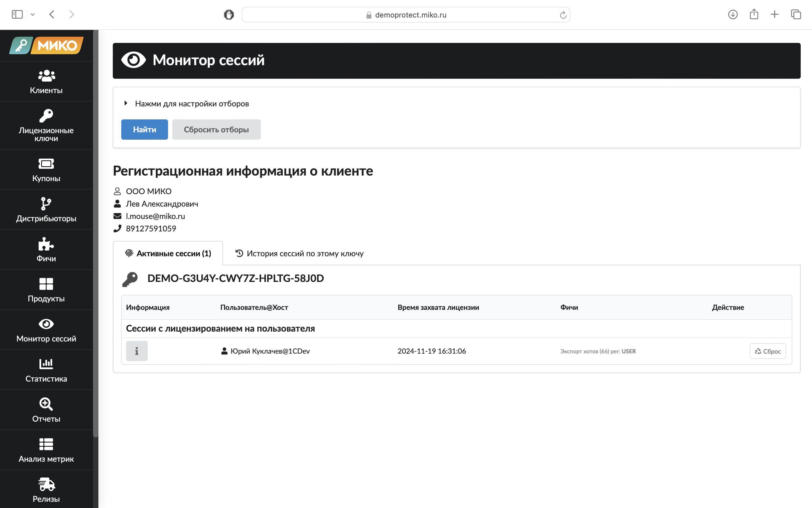Switch to Активные сессии (1) tab
Viewport: 812px width, 508px height.
168,253
